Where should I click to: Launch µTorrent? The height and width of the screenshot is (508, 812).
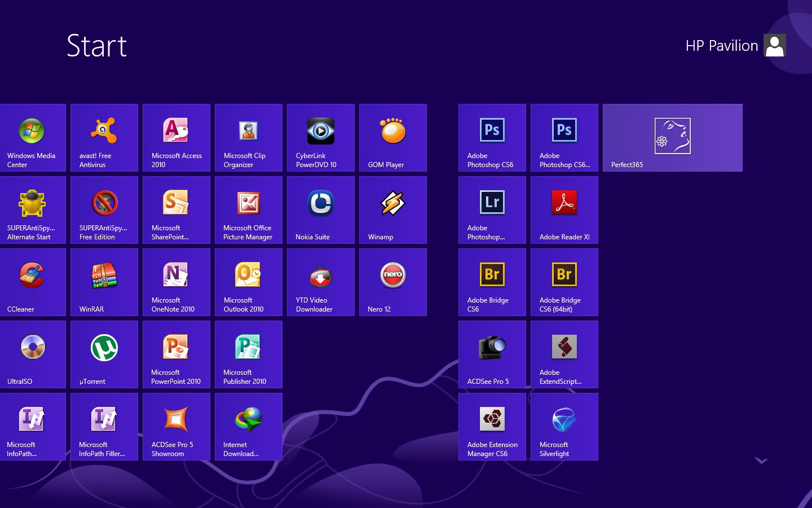coord(104,354)
